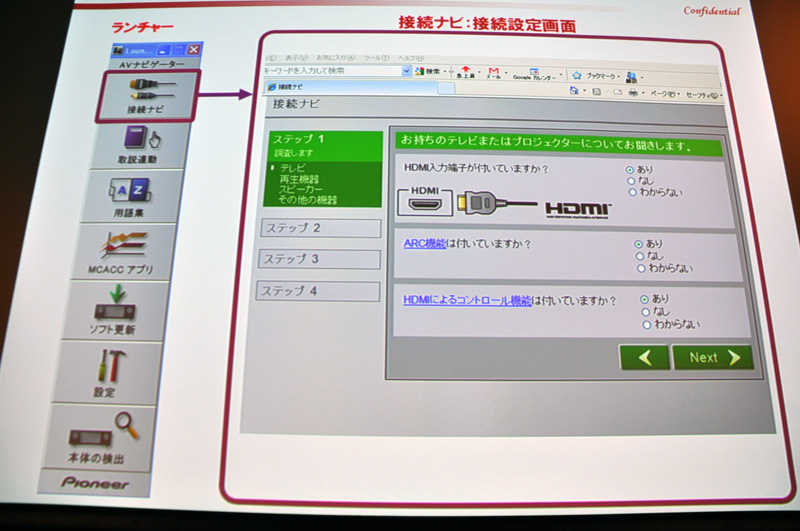Select ステップ 3
The width and height of the screenshot is (800, 531).
(319, 259)
